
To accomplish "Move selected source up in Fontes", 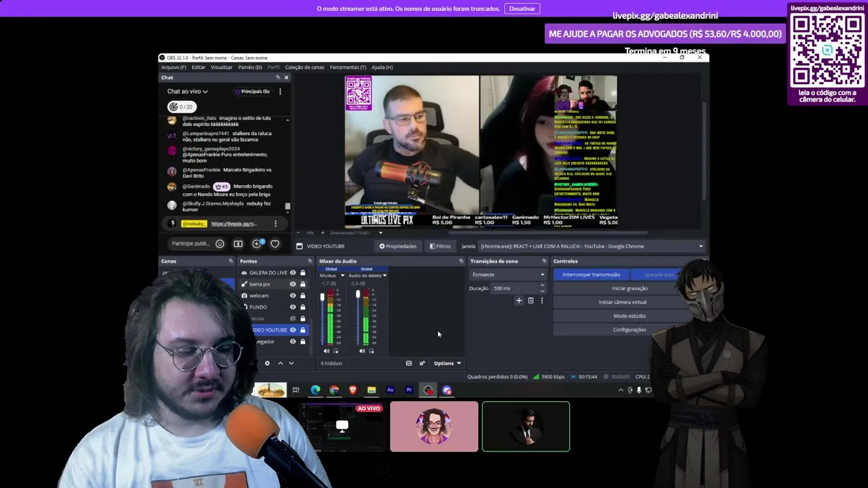I will pos(280,363).
